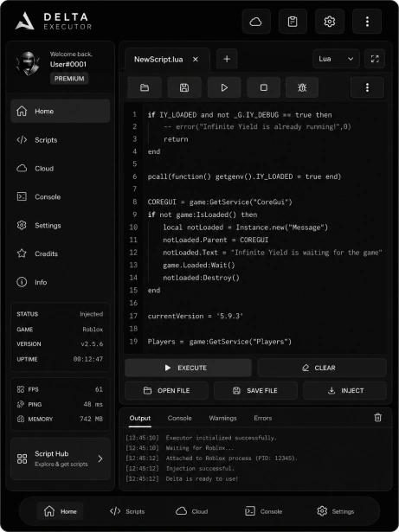Expand Script Hub chevron arrow

click(x=100, y=458)
